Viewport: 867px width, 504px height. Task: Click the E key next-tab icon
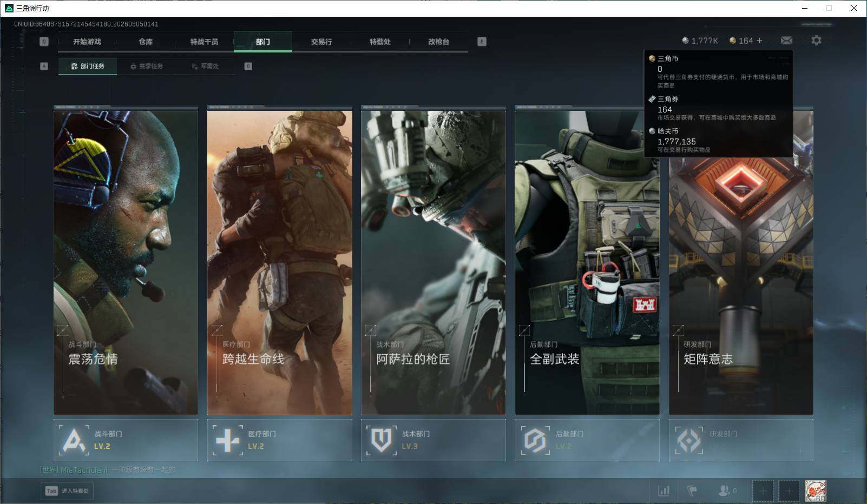[482, 42]
